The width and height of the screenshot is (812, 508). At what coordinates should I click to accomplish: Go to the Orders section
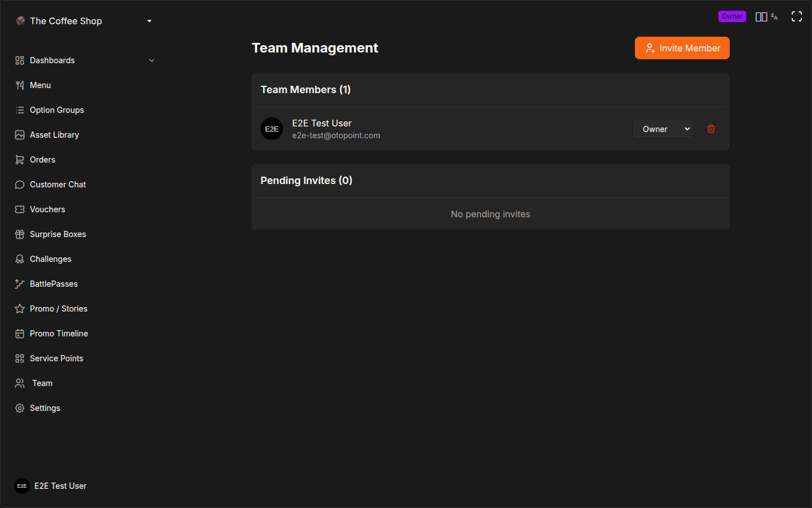pyautogui.click(x=42, y=159)
